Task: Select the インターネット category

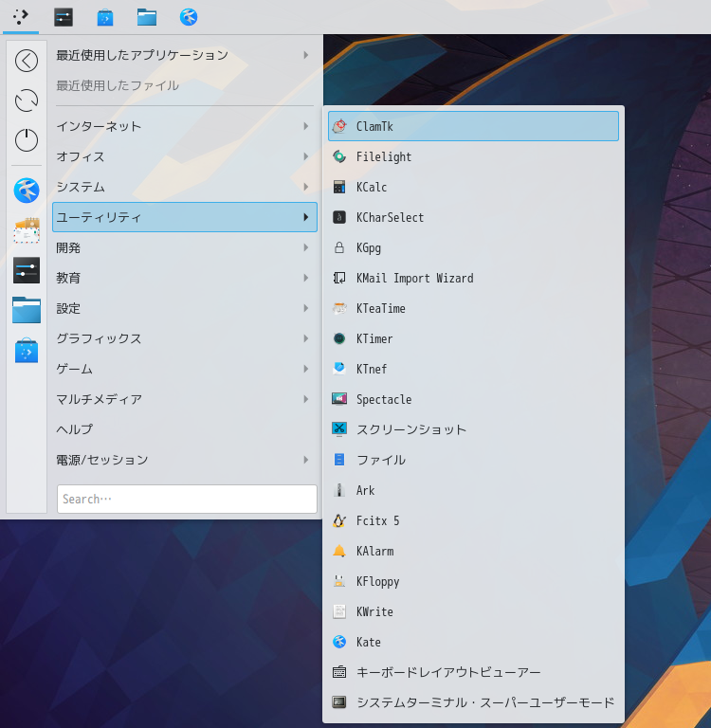Action: 185,126
